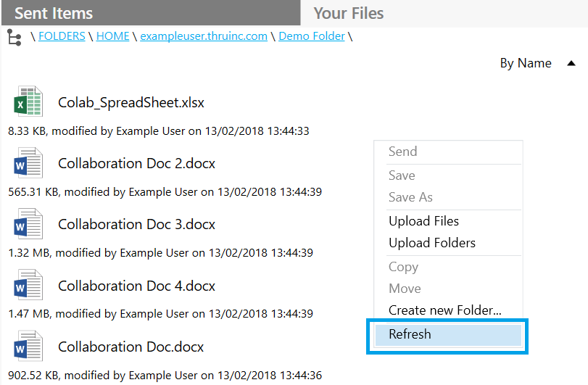The height and width of the screenshot is (385, 588).
Task: Click the Word icon for Collaboration Doc 4.docx
Action: pos(28,285)
